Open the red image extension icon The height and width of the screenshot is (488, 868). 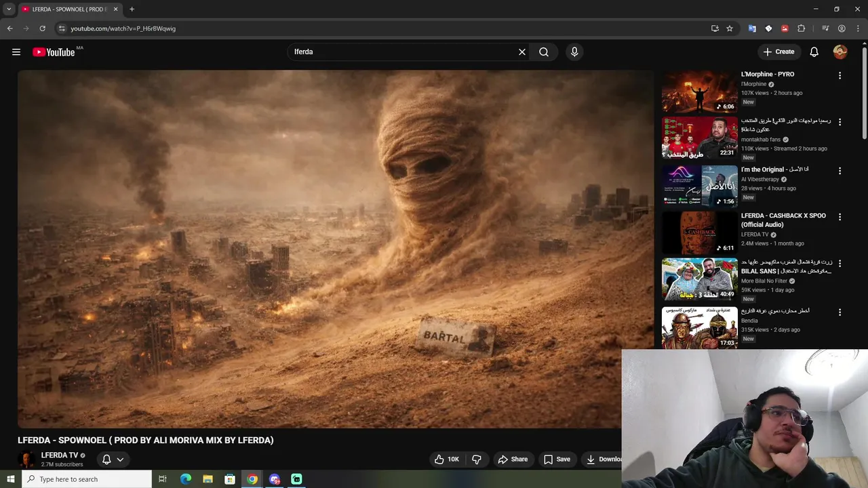(x=785, y=28)
